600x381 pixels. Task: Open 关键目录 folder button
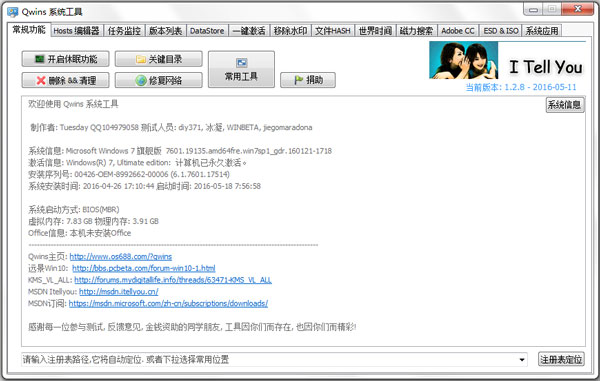click(x=159, y=59)
